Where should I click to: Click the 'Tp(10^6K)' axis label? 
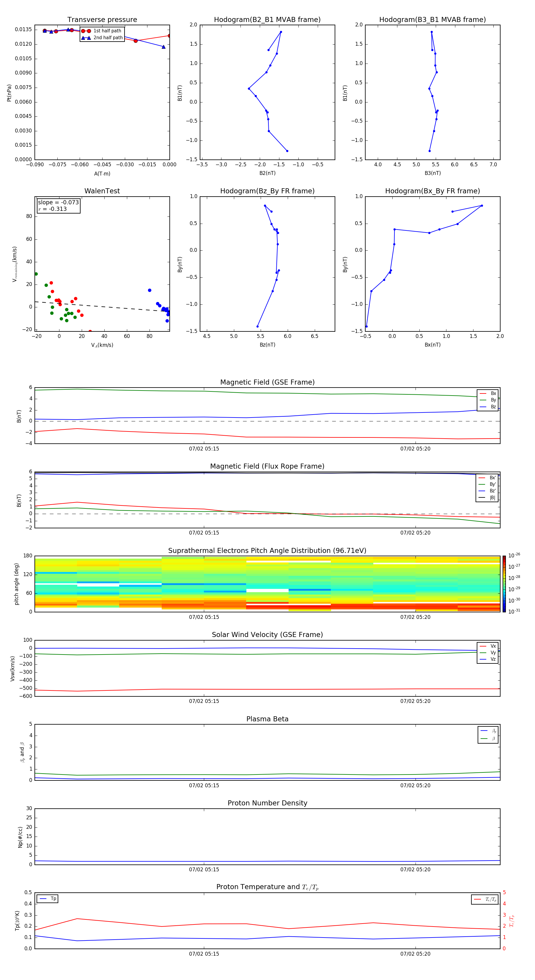point(18,921)
